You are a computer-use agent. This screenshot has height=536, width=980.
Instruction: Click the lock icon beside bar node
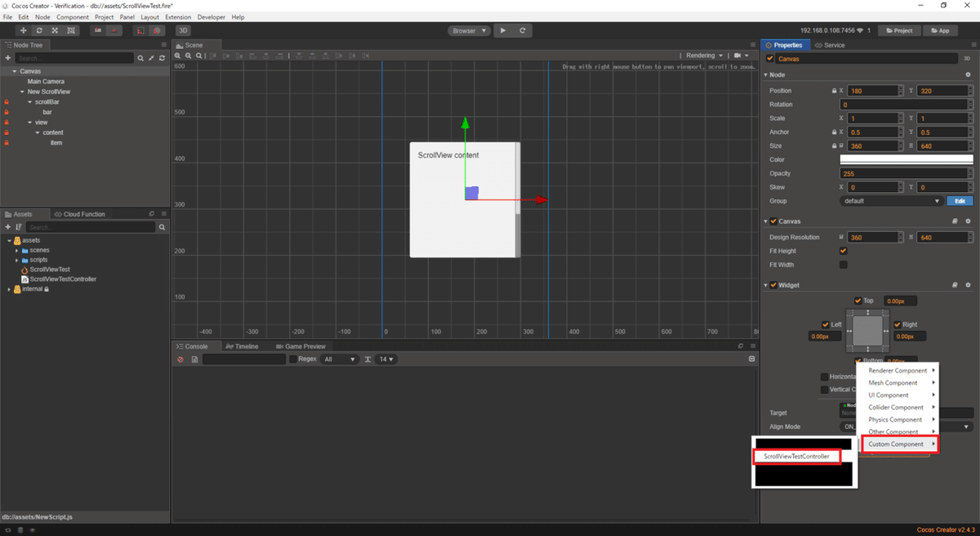coord(6,112)
